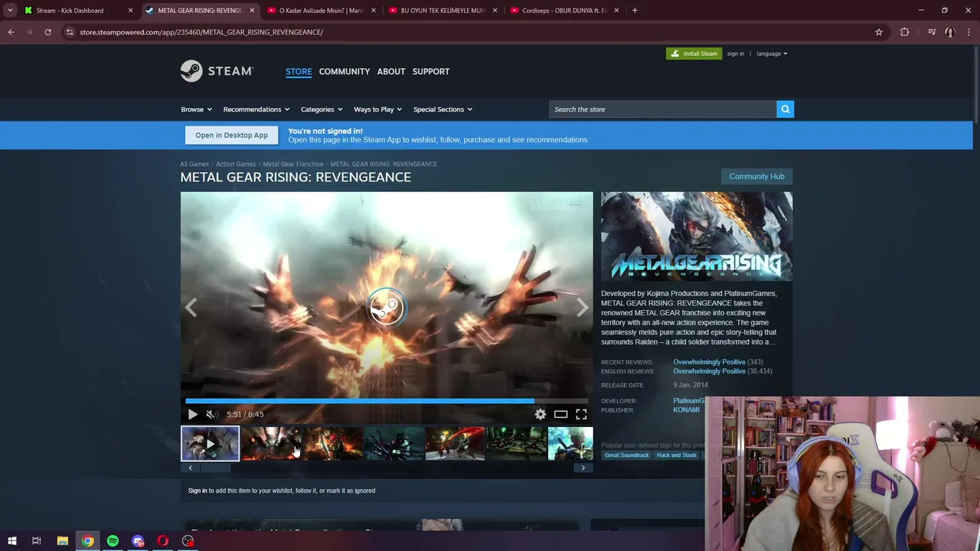Open the Community Hub
Screen dimensions: 980x551
coord(756,177)
